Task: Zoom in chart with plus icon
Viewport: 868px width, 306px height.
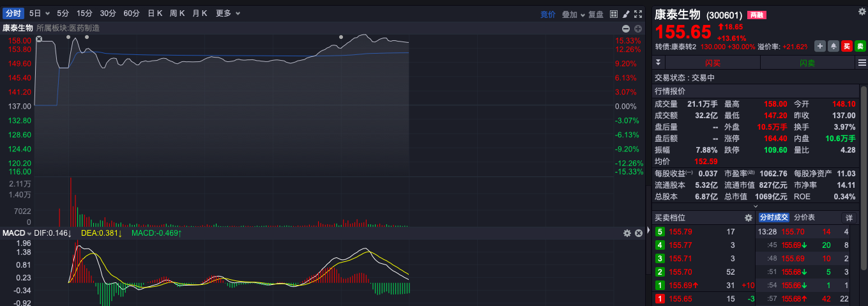Action: click(x=638, y=29)
